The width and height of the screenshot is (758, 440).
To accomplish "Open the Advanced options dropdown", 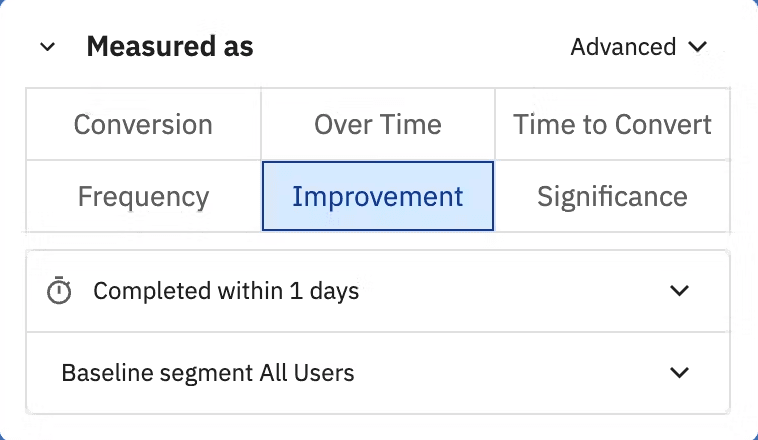I will pos(639,47).
